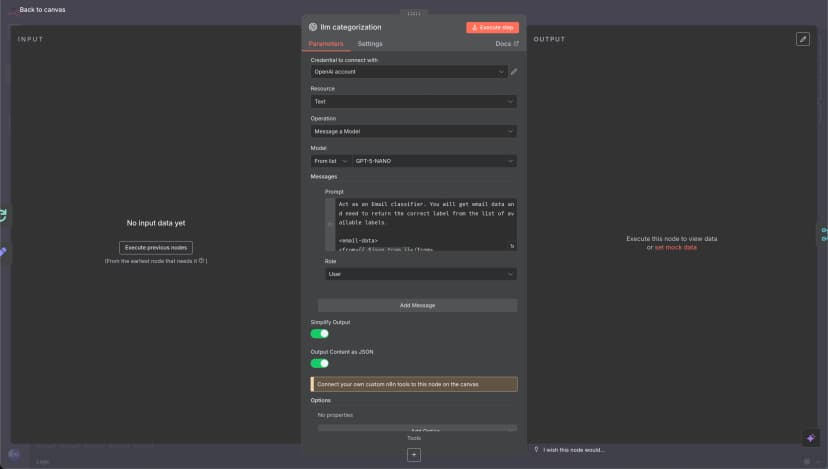Grab the panel drag handle at the top
The height and width of the screenshot is (469, 828).
tap(414, 13)
